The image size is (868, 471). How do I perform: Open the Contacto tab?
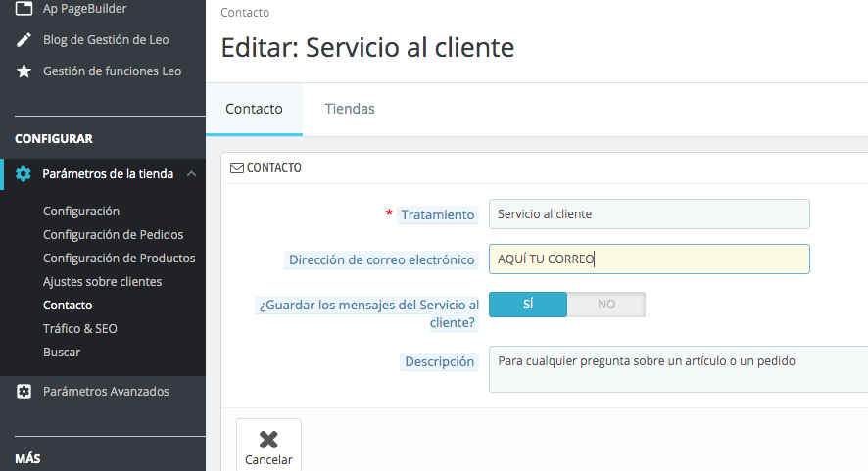click(x=254, y=109)
